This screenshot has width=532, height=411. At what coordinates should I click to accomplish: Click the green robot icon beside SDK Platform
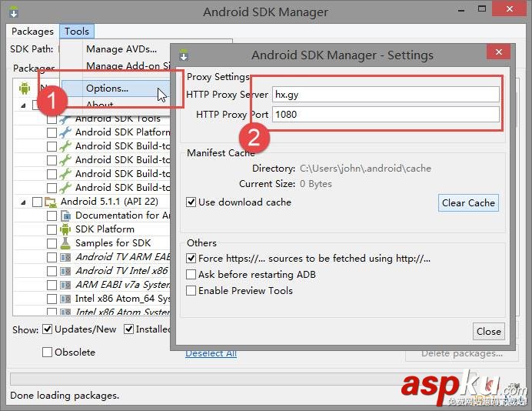pyautogui.click(x=65, y=229)
